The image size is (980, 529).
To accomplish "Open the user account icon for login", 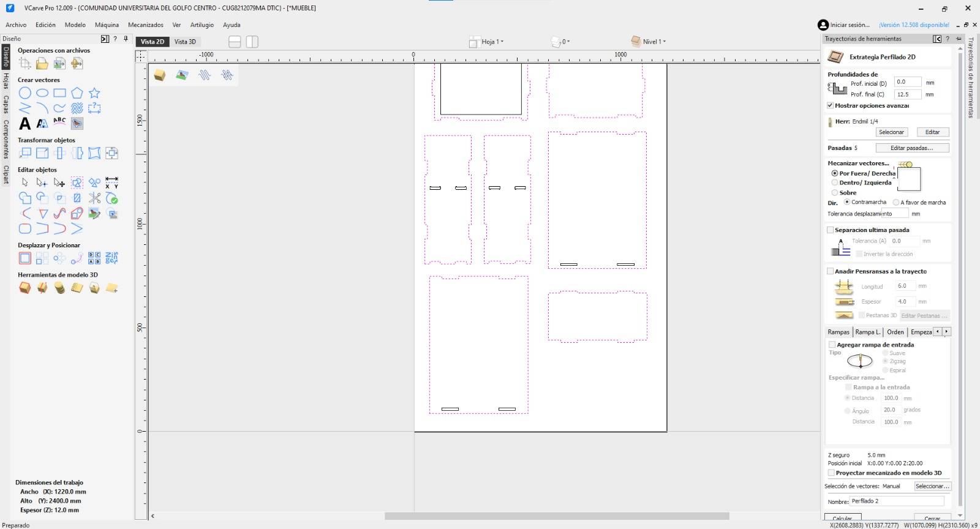I will [823, 25].
